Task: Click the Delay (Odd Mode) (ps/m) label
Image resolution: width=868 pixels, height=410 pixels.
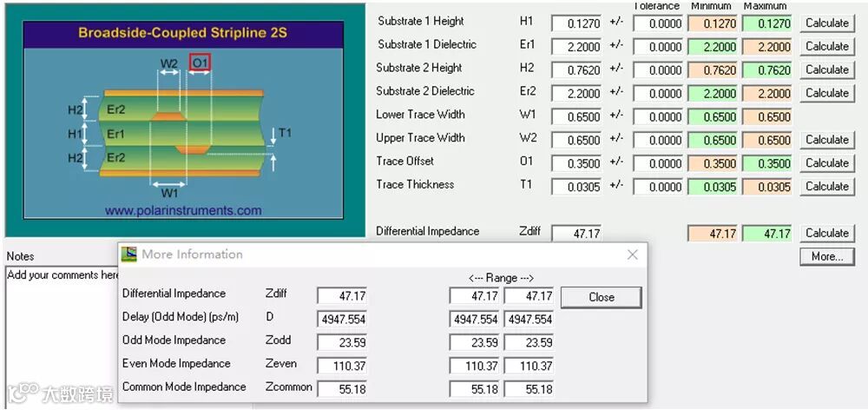Action: click(181, 317)
